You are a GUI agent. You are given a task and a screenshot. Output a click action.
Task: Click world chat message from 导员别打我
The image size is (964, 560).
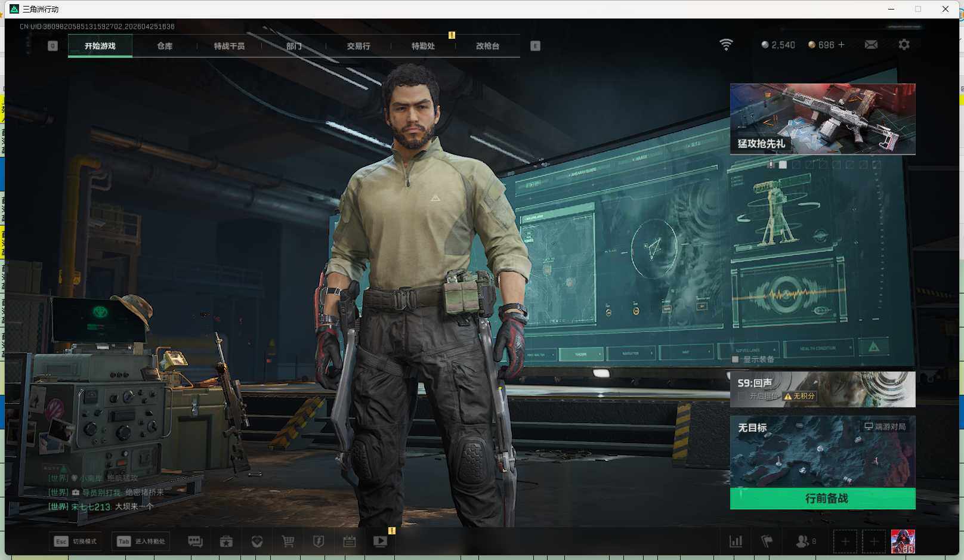coord(106,493)
